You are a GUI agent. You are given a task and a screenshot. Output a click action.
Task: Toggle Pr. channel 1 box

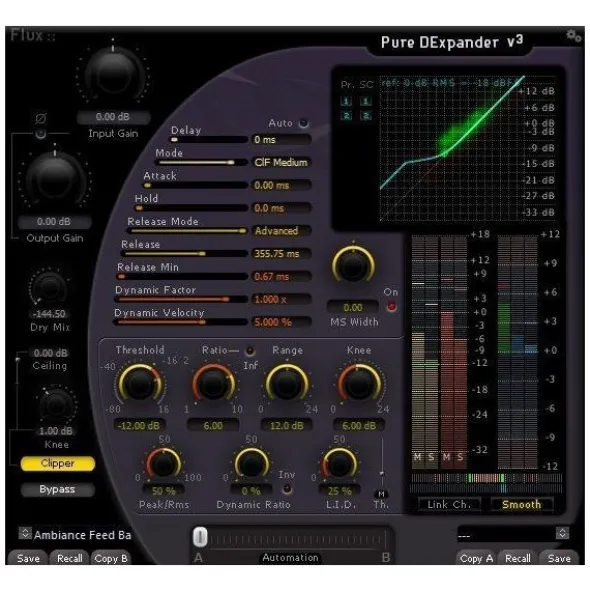346,101
